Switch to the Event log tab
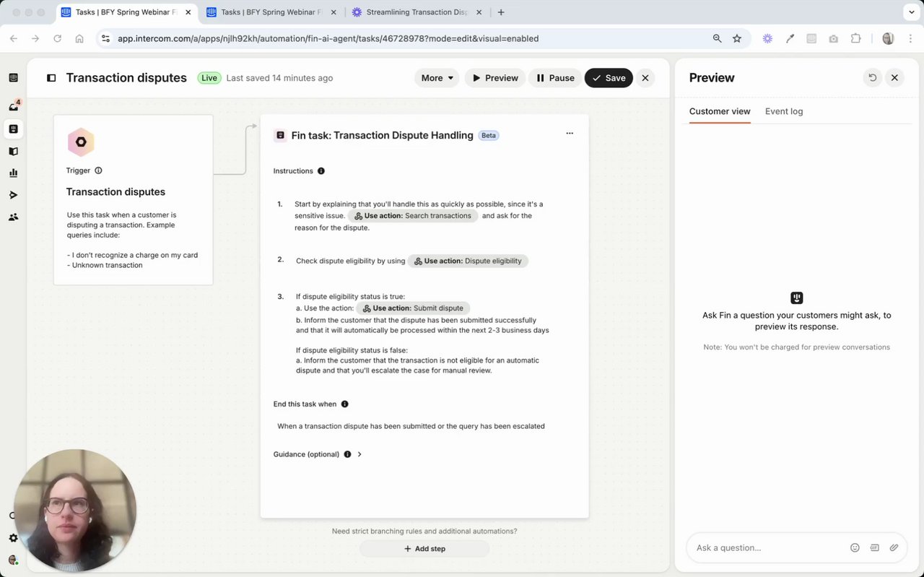 point(784,111)
